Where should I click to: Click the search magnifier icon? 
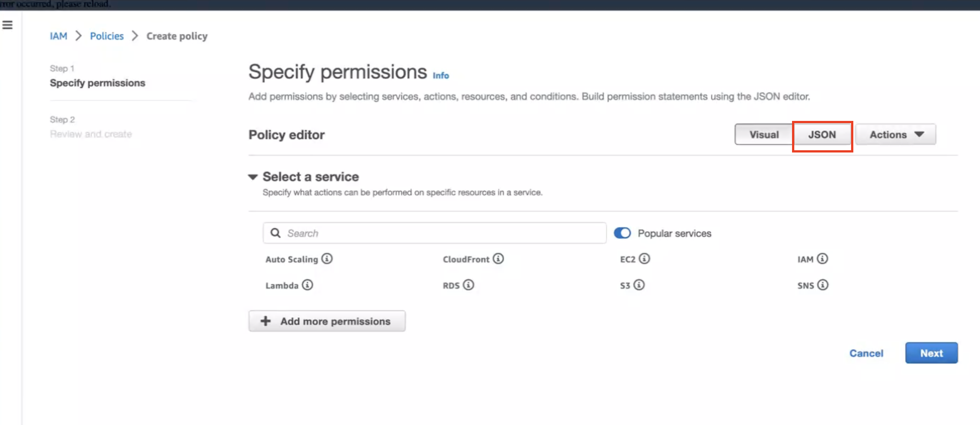(x=275, y=233)
